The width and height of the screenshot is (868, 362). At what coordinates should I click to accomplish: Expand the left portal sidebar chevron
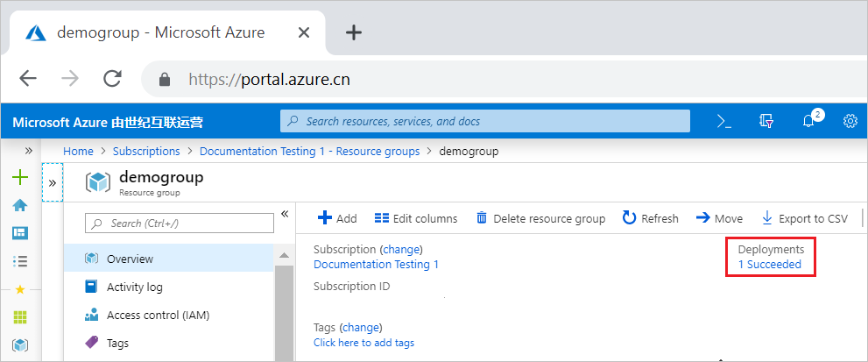click(x=28, y=151)
